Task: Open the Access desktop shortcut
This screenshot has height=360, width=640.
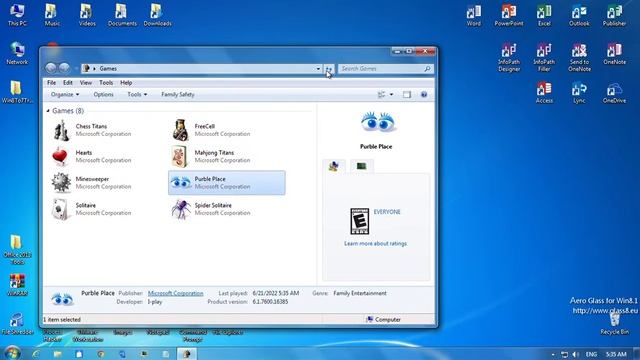Action: click(544, 93)
